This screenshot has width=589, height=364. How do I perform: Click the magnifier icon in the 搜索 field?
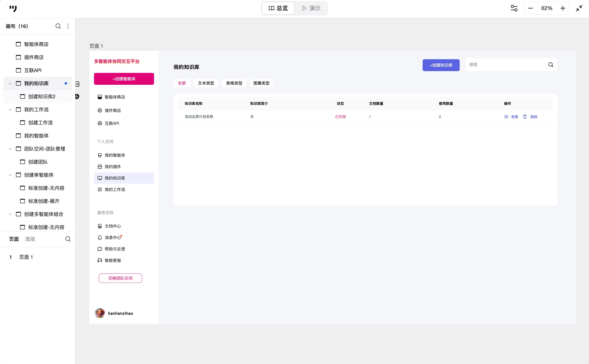[x=551, y=65]
